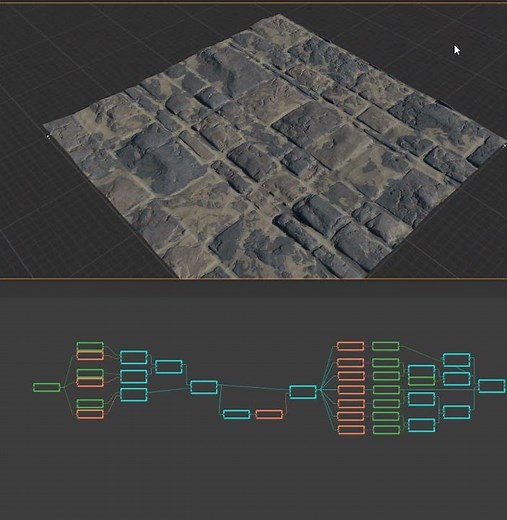Select fourth orange node in right column
This screenshot has height=520, width=507.
click(x=351, y=390)
